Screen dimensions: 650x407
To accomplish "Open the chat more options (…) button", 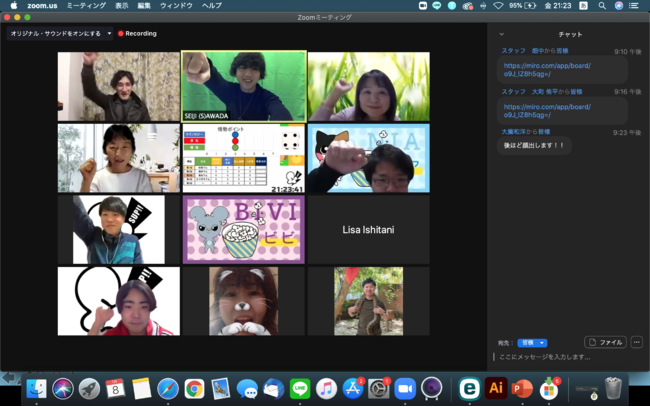I will coord(636,342).
